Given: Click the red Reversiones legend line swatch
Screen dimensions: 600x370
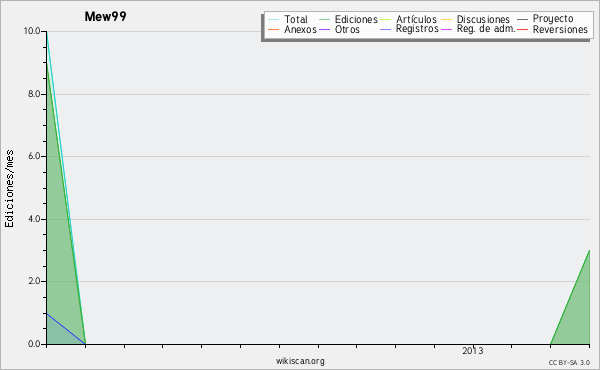Looking at the screenshot, I should click(523, 30).
